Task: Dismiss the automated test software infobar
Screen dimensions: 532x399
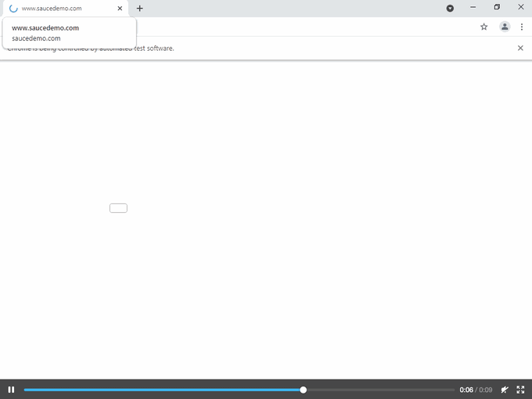Action: [x=520, y=49]
